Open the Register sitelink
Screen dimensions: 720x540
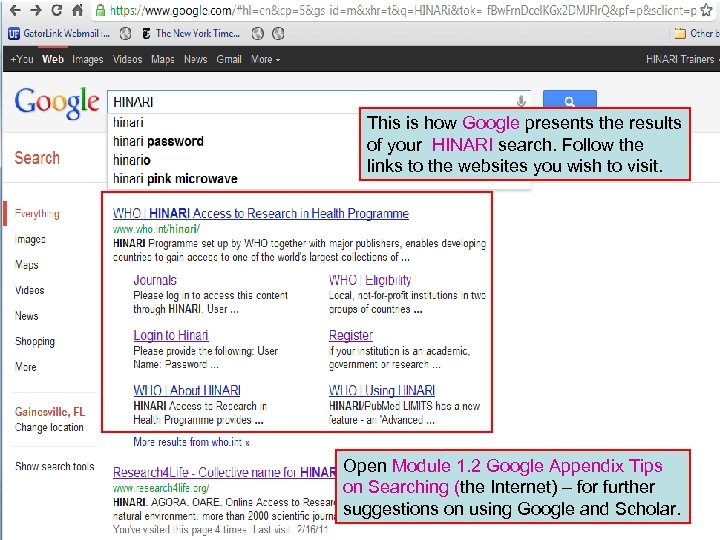[351, 335]
